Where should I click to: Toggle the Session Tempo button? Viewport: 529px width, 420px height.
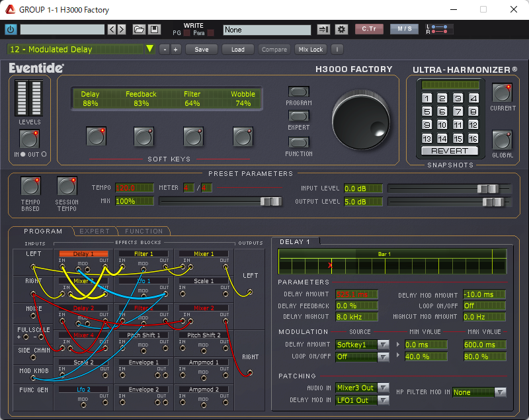(67, 186)
